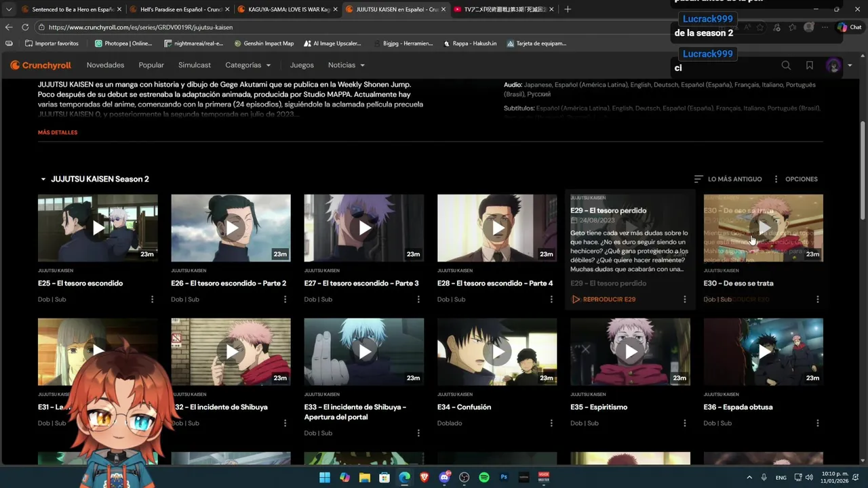
Task: Click the browser back arrow
Action: (x=9, y=27)
